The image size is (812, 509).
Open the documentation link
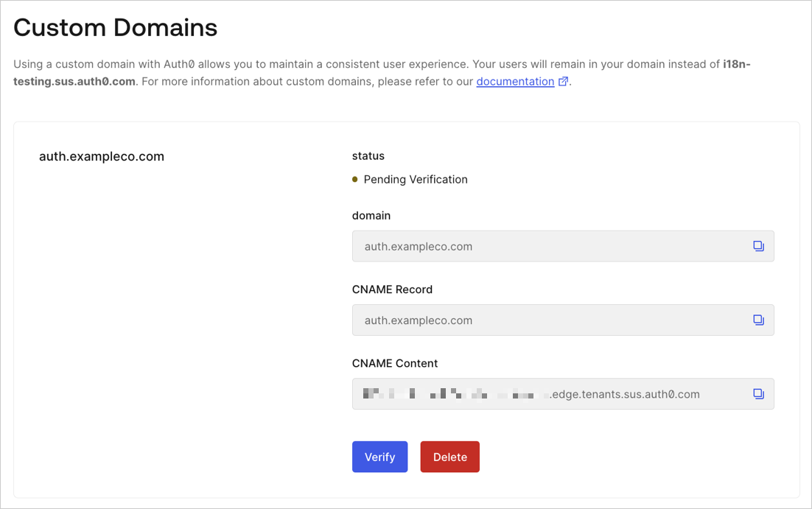tap(516, 81)
